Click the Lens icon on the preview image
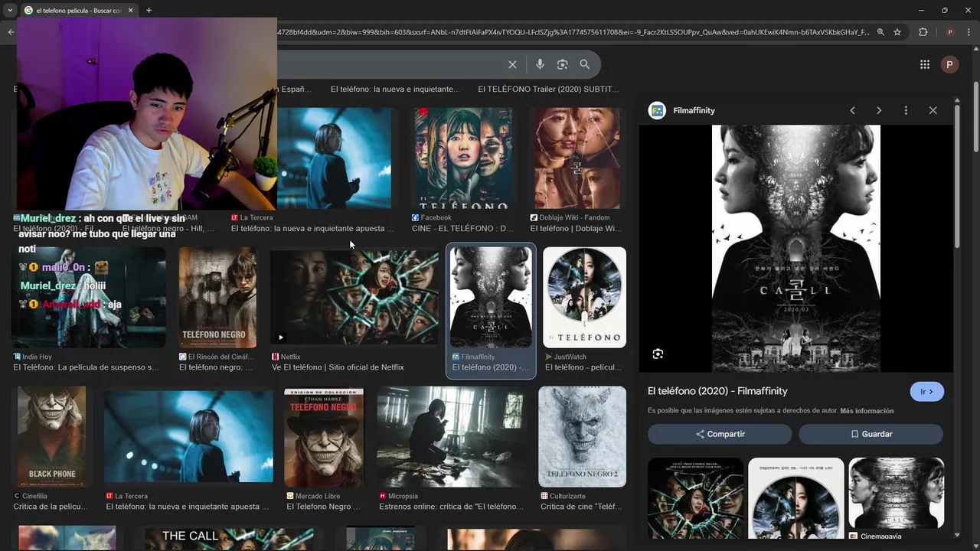This screenshot has width=980, height=551. click(x=658, y=354)
